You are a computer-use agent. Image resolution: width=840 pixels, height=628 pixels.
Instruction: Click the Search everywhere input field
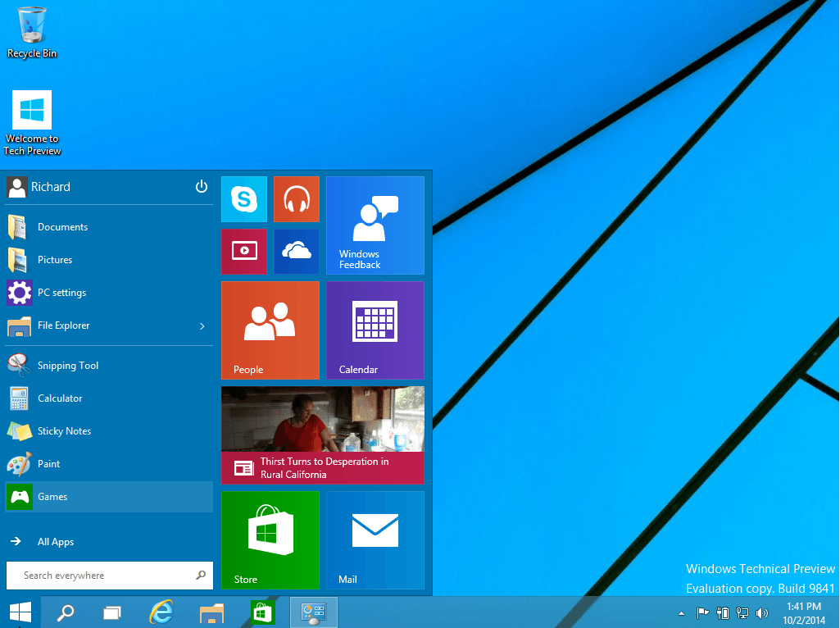point(109,576)
